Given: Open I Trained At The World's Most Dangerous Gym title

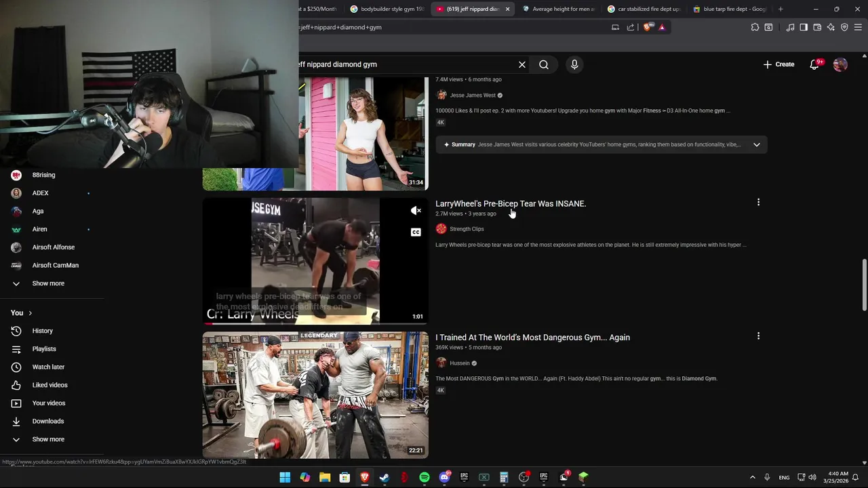Looking at the screenshot, I should (532, 338).
